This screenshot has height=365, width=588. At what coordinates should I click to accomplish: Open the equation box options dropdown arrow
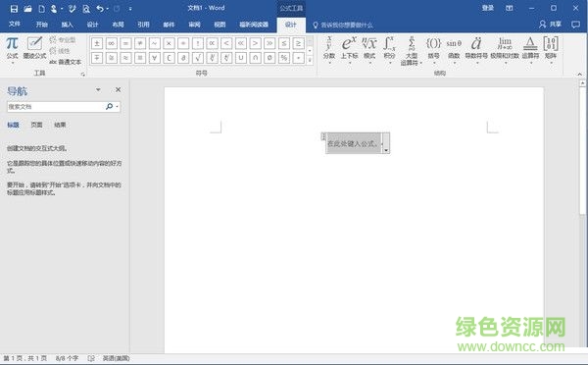(386, 150)
